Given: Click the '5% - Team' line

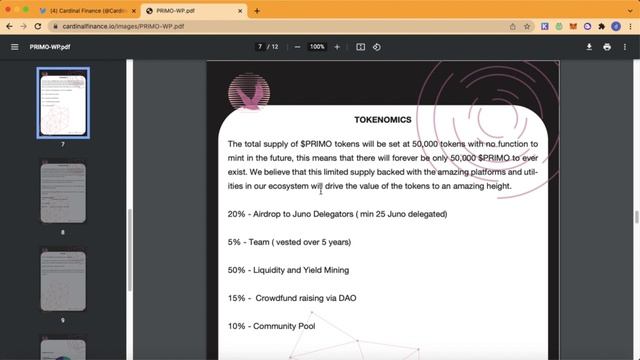Looking at the screenshot, I should click(289, 242).
